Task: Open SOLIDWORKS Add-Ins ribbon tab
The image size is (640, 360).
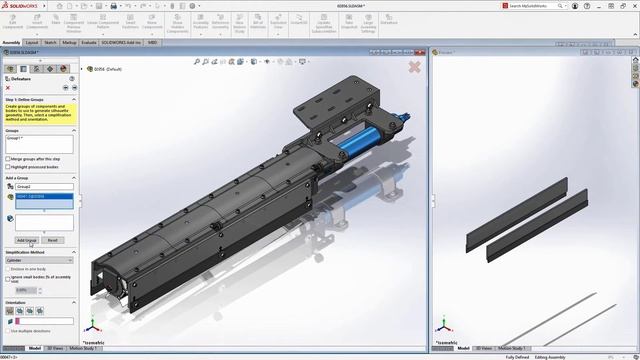Action: [121, 42]
